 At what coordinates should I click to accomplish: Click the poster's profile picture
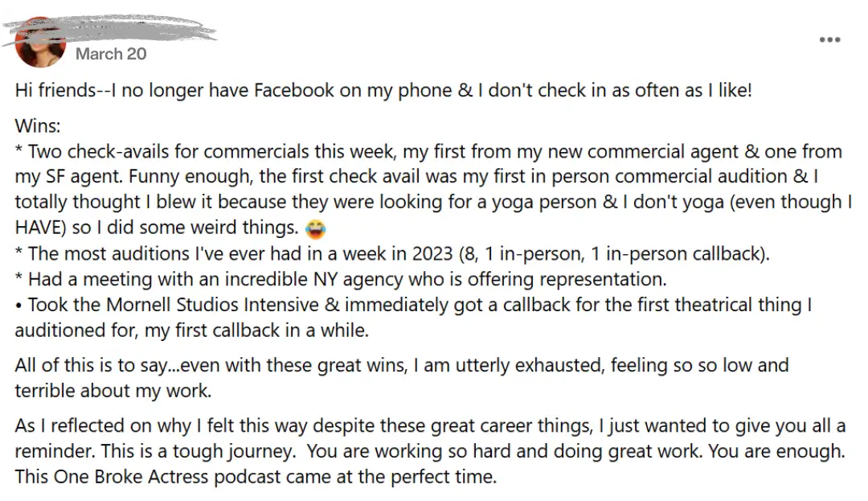[x=40, y=44]
